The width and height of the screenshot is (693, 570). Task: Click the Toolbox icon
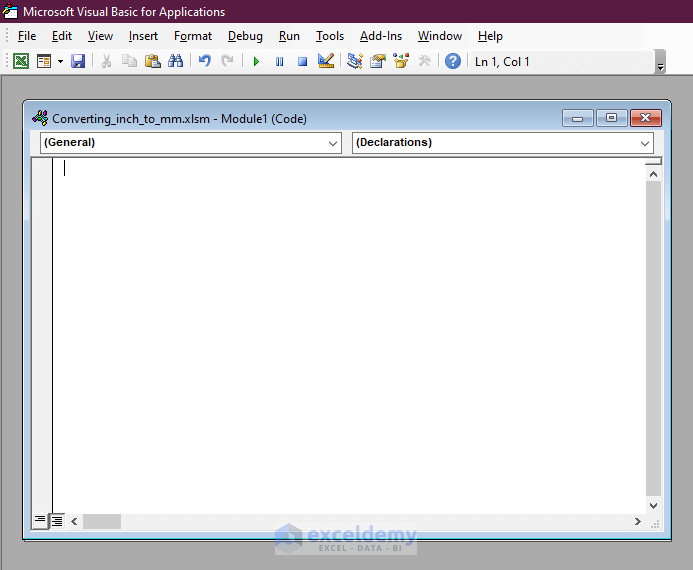point(424,61)
